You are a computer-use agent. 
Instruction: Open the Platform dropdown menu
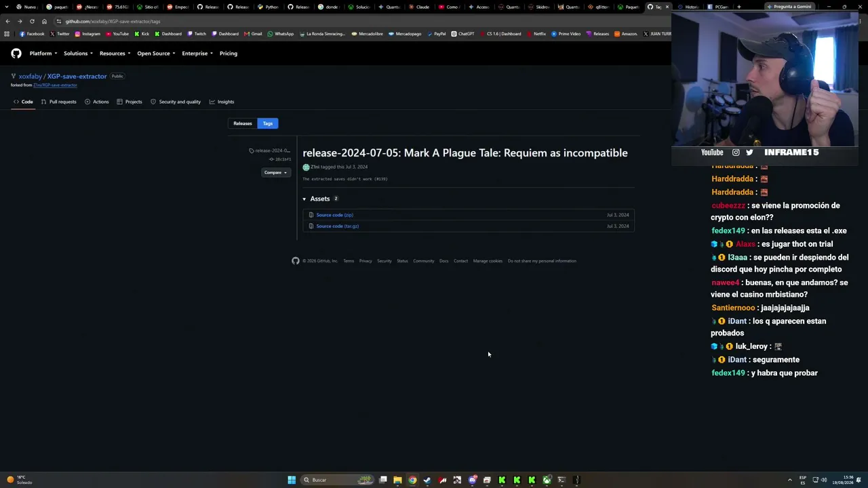point(43,54)
